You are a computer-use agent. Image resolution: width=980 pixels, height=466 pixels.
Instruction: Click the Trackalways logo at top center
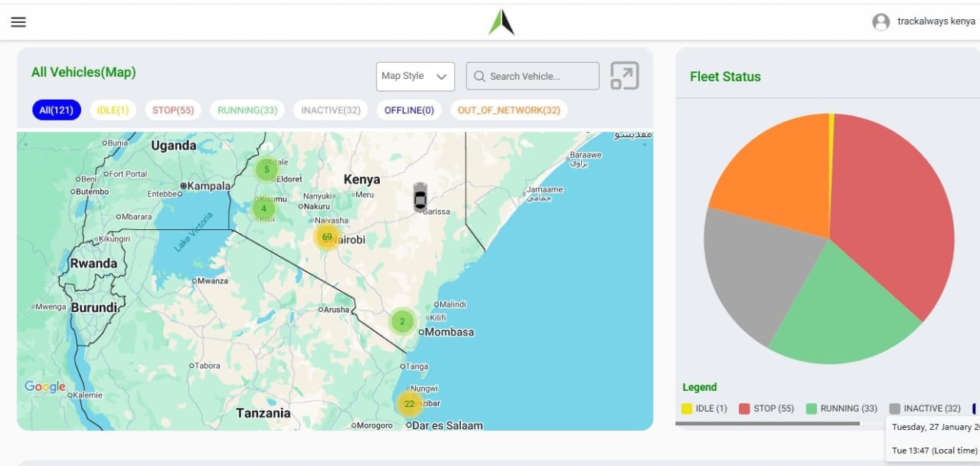[500, 21]
